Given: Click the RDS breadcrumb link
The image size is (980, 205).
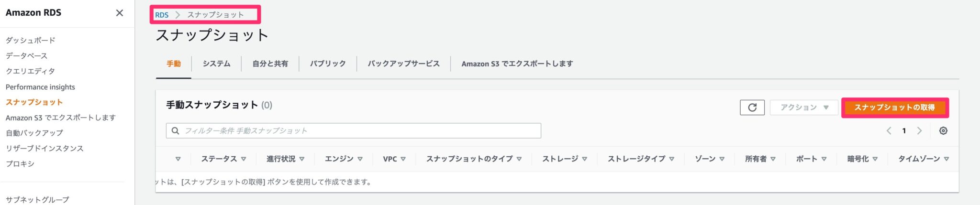Looking at the screenshot, I should (x=162, y=15).
